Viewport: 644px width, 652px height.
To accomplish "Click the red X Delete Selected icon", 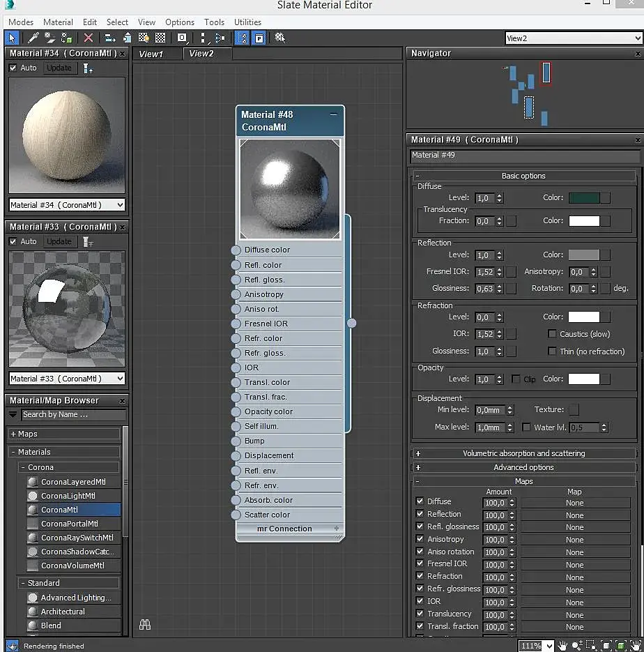I will tap(89, 38).
